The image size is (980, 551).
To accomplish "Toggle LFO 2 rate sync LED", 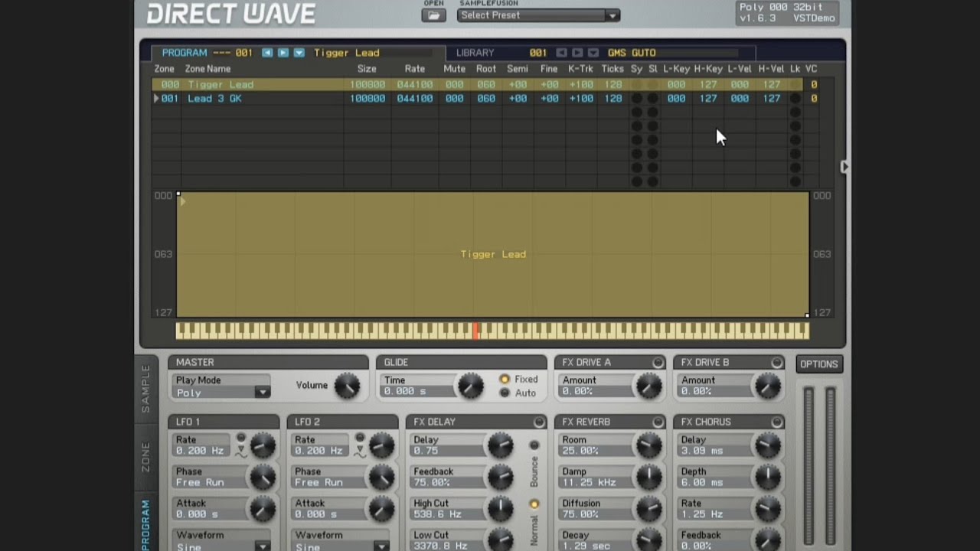I will pos(360,438).
